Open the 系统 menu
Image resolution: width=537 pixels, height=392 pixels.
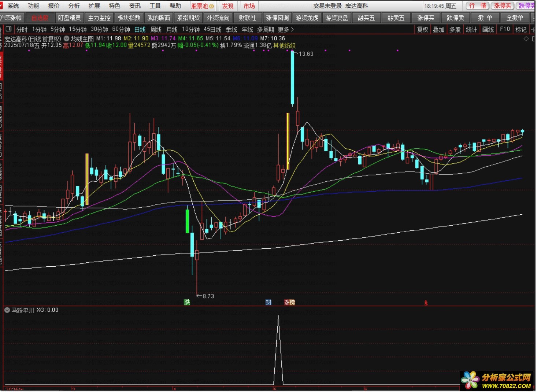pyautogui.click(x=13, y=6)
